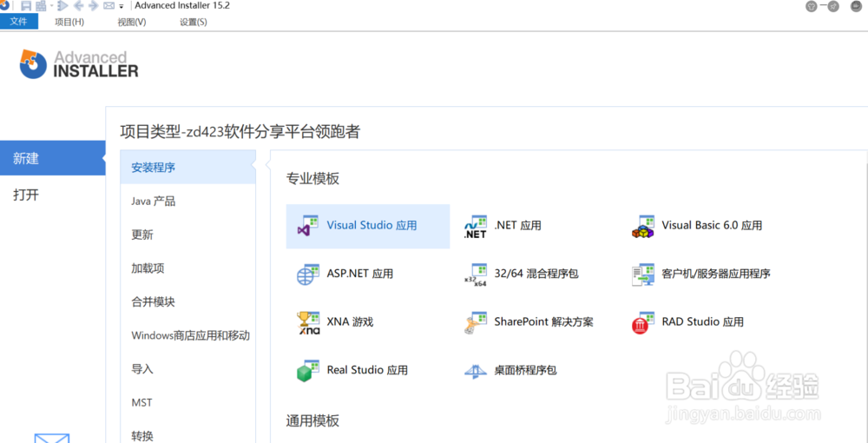Select the Visual Basic 6.0 应用 label
The height and width of the screenshot is (443, 868).
click(712, 225)
